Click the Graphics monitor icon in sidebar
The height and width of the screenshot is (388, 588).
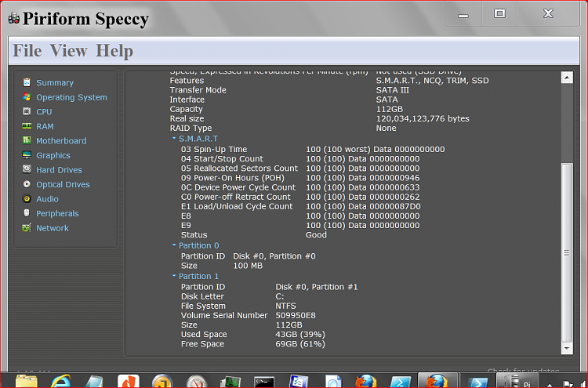click(27, 155)
